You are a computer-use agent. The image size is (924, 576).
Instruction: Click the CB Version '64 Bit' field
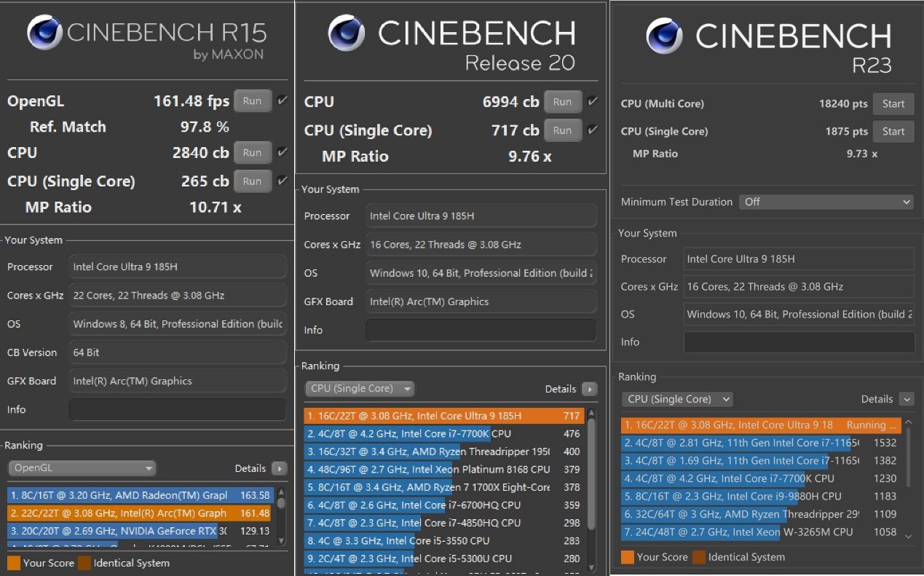178,352
